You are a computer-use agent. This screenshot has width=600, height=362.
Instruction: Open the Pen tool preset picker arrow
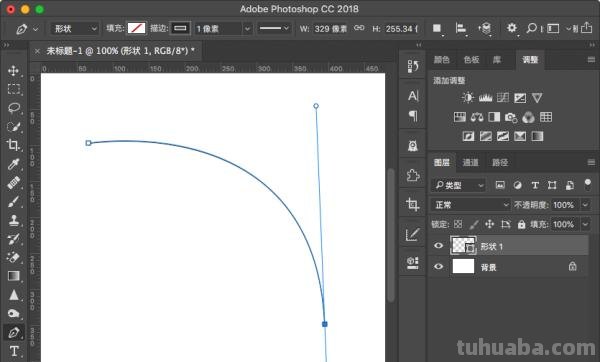pos(36,29)
